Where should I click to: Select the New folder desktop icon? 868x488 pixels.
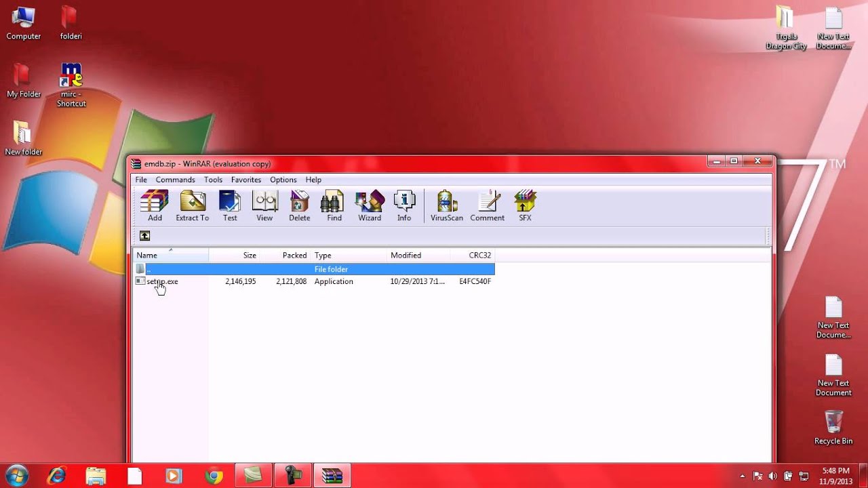coord(23,139)
